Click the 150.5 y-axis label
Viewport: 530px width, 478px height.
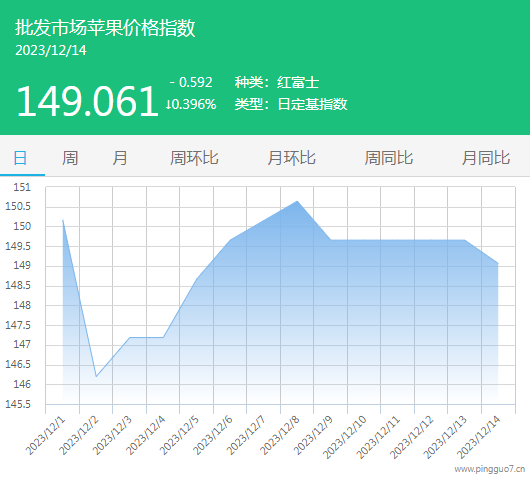(18, 206)
